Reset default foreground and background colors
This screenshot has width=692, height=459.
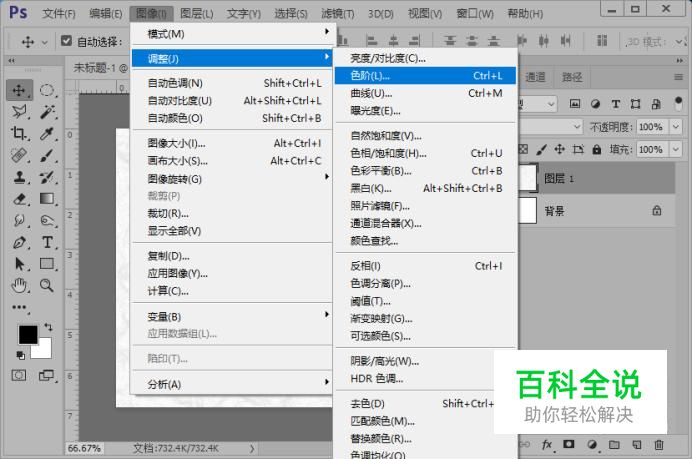coord(20,355)
